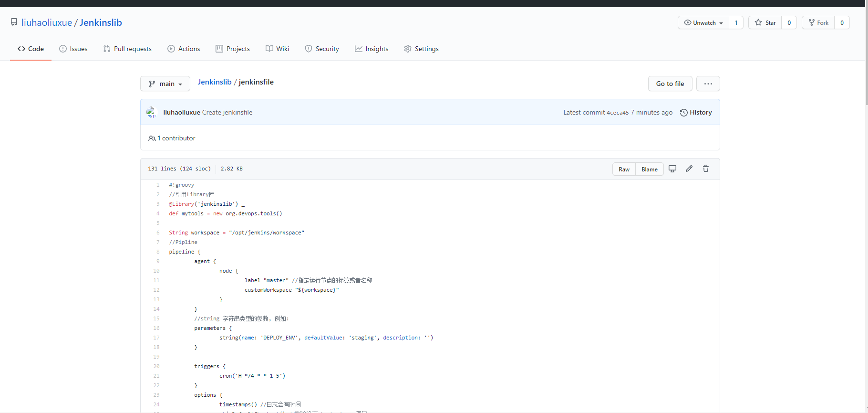View the Raw file contents
This screenshot has width=868, height=413.
pyautogui.click(x=624, y=169)
